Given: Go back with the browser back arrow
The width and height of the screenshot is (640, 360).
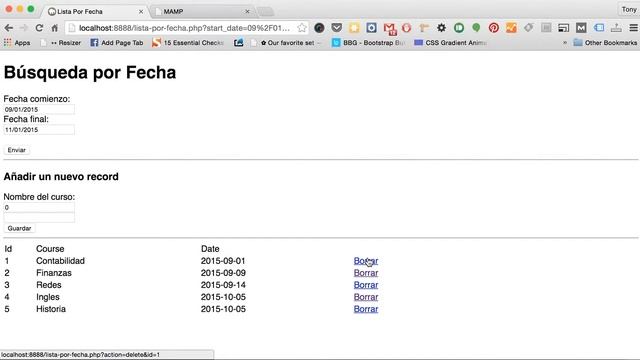Looking at the screenshot, I should pyautogui.click(x=9, y=28).
